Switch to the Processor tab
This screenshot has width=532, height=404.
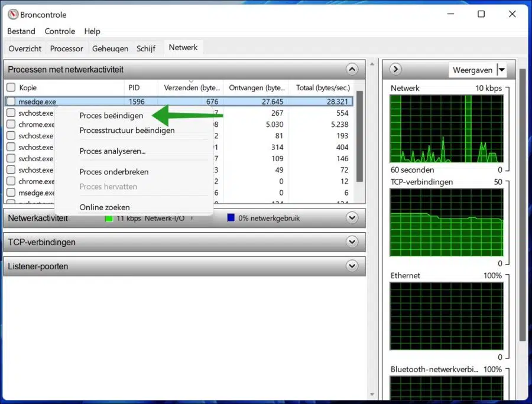click(66, 48)
